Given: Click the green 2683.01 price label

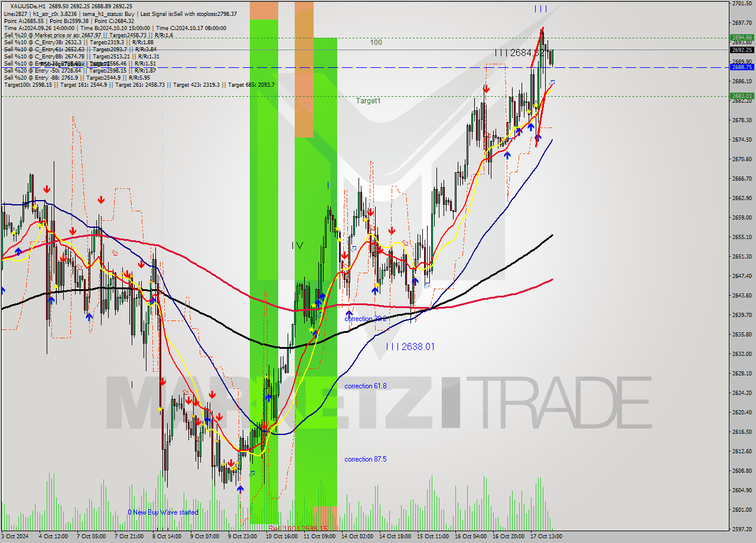Looking at the screenshot, I should pos(741,96).
